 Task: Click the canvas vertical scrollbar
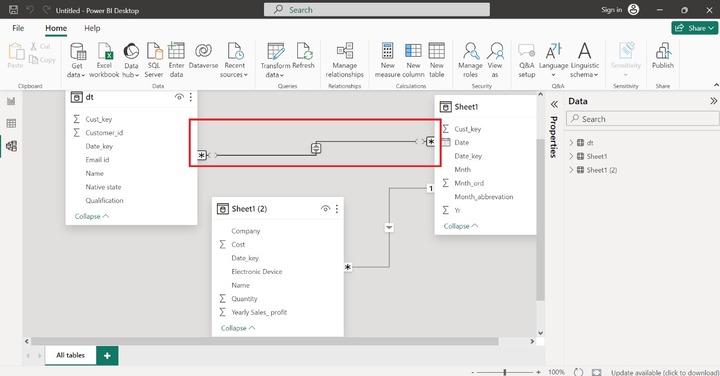tap(540, 219)
